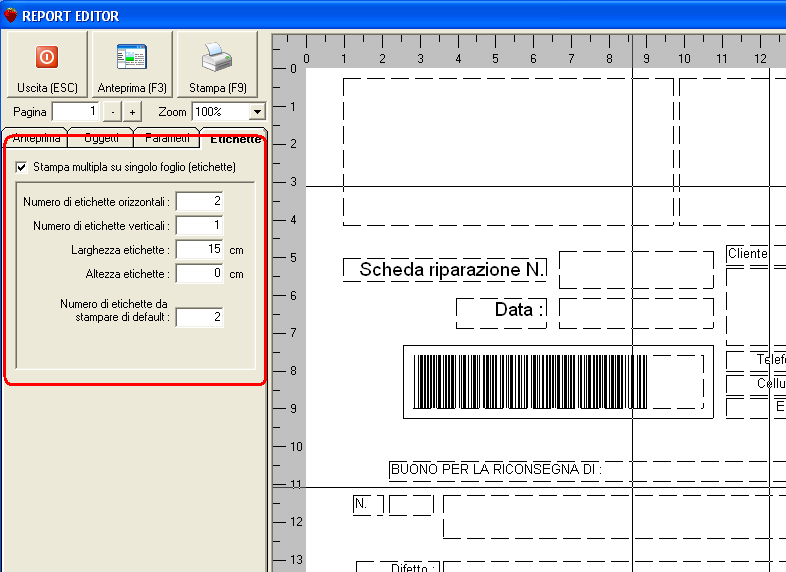Viewport: 786px width, 572px height.
Task: Select the 'Scheda riparazione N.' label object
Action: point(445,270)
